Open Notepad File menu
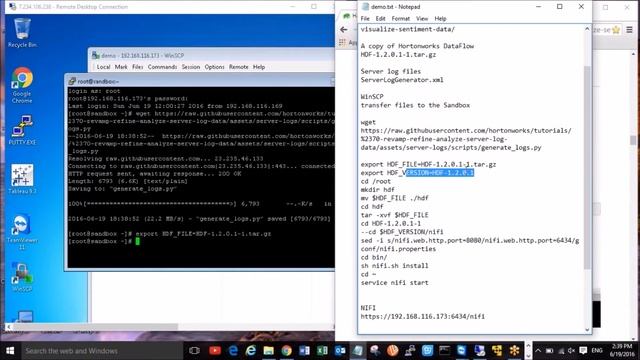This screenshot has width=640, height=360. pos(365,18)
